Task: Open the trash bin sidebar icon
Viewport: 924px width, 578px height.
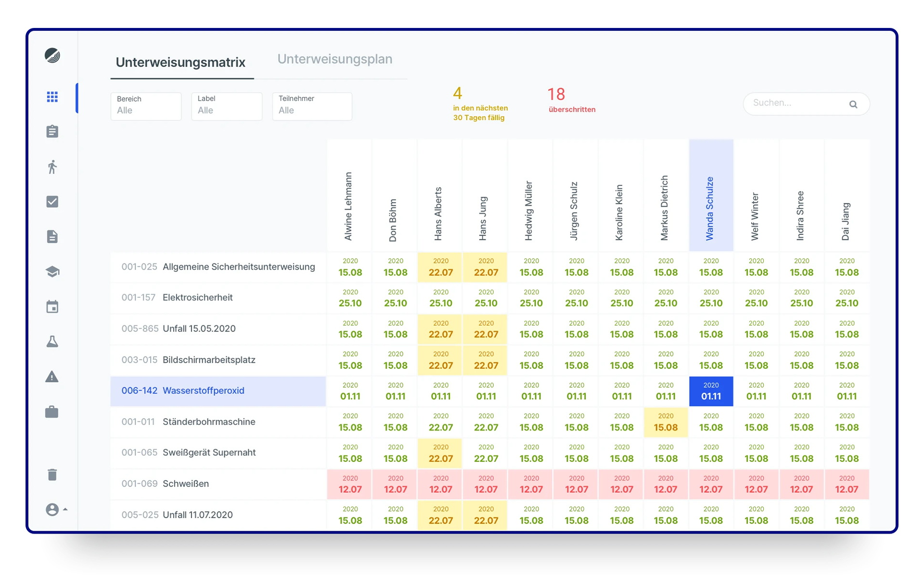Action: point(52,475)
